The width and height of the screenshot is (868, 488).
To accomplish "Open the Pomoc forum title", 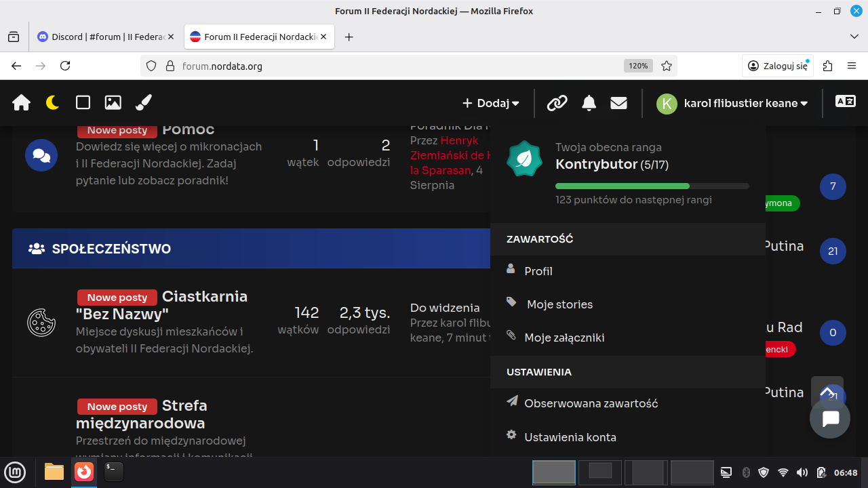I will coord(189,129).
